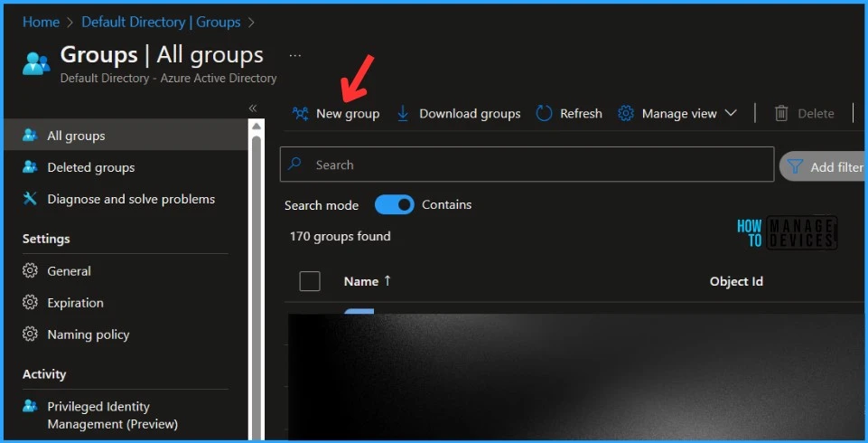
Task: Click the Groups header people icon
Action: click(x=36, y=63)
